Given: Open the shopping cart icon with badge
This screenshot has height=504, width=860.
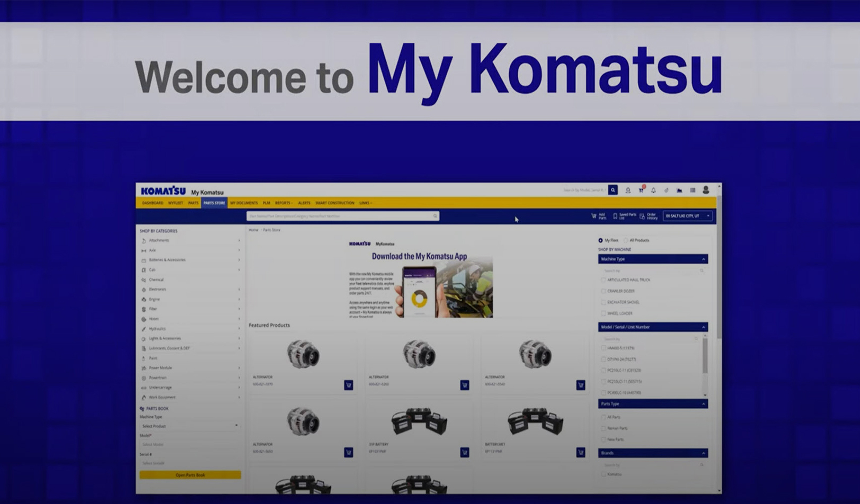Looking at the screenshot, I should 641,190.
